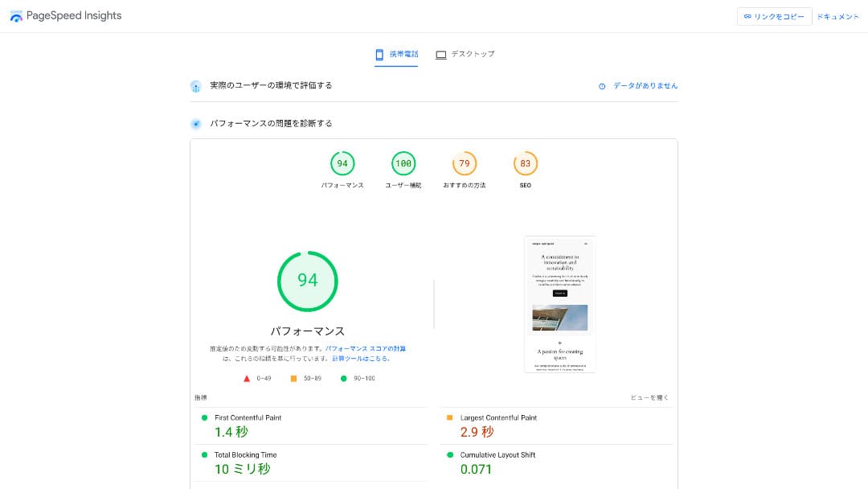Click the icon beside パフォーマンスの問題を診断する
This screenshot has width=868, height=489.
click(x=195, y=124)
